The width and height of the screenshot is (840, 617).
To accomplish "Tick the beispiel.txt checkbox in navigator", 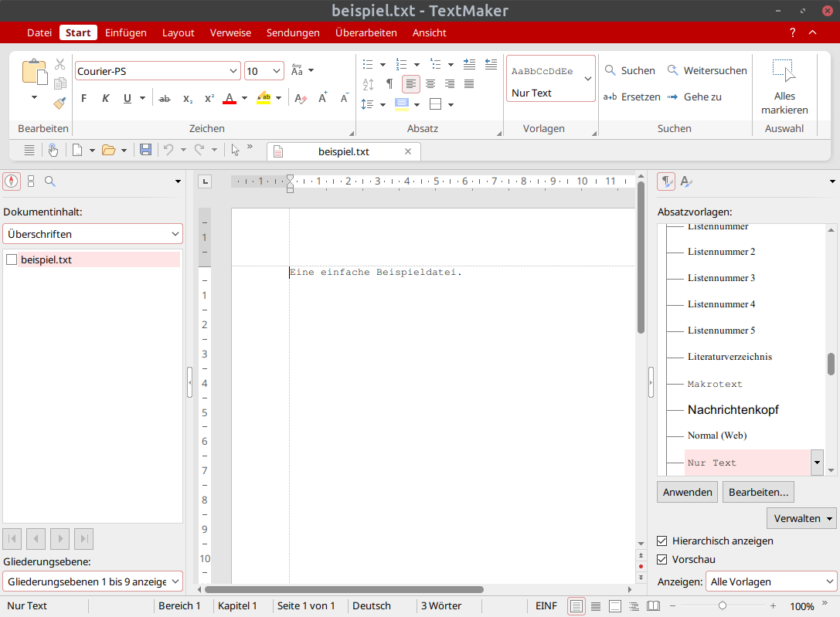I will pyautogui.click(x=12, y=259).
